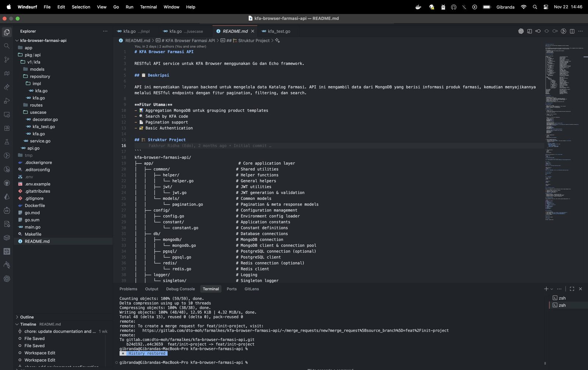Click the Docker menu bar icon
The width and height of the screenshot is (588, 370).
pyautogui.click(x=418, y=7)
